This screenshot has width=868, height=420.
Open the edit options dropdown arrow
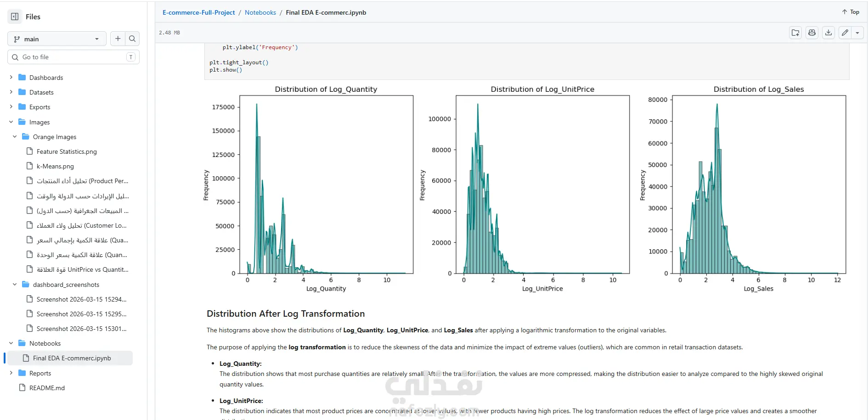pos(857,33)
